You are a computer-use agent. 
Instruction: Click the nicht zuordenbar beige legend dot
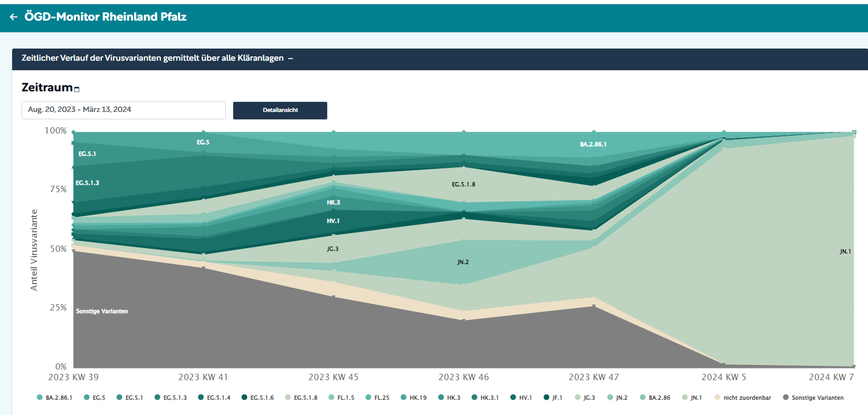point(718,398)
